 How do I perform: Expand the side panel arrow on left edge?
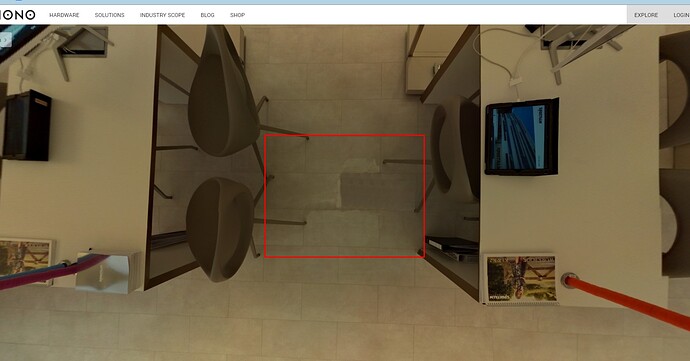pos(5,40)
